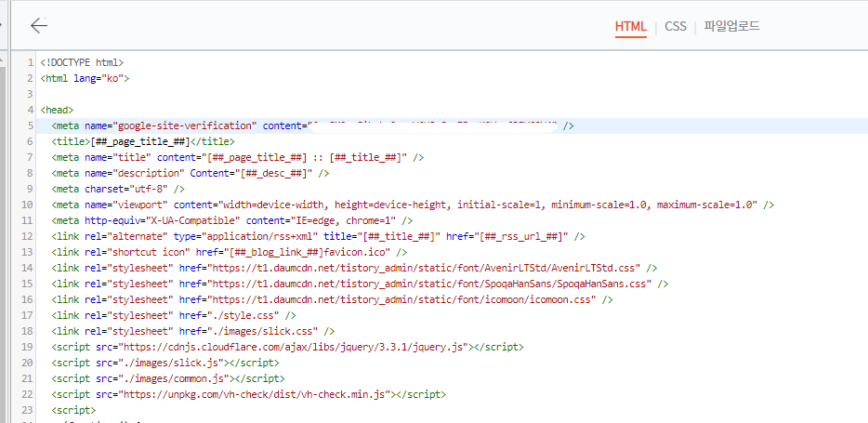
Task: Click the X-UA-Compatible meta line
Action: tap(232, 221)
